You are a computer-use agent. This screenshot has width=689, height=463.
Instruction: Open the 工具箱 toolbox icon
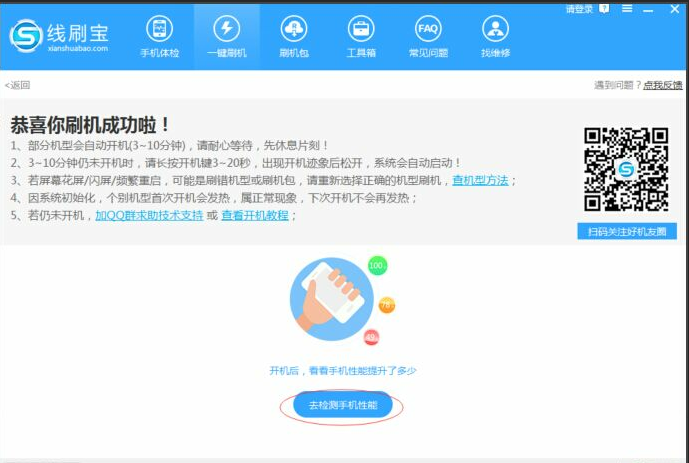point(361,36)
